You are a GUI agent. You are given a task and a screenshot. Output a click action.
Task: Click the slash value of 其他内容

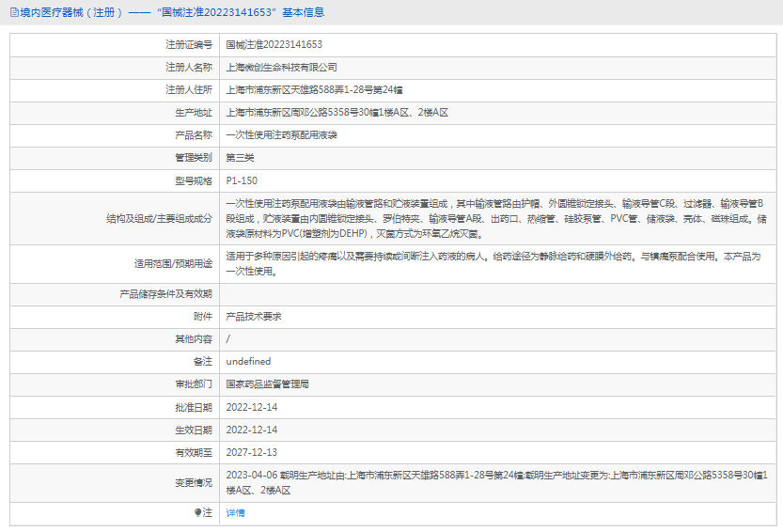(x=228, y=339)
